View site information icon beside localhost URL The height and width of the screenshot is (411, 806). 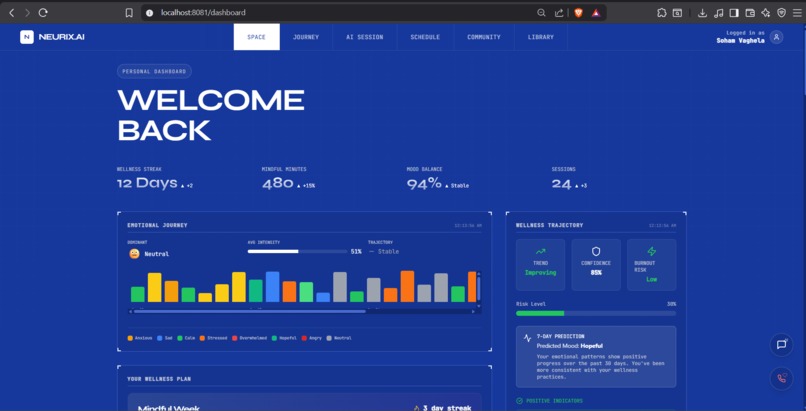[x=150, y=13]
